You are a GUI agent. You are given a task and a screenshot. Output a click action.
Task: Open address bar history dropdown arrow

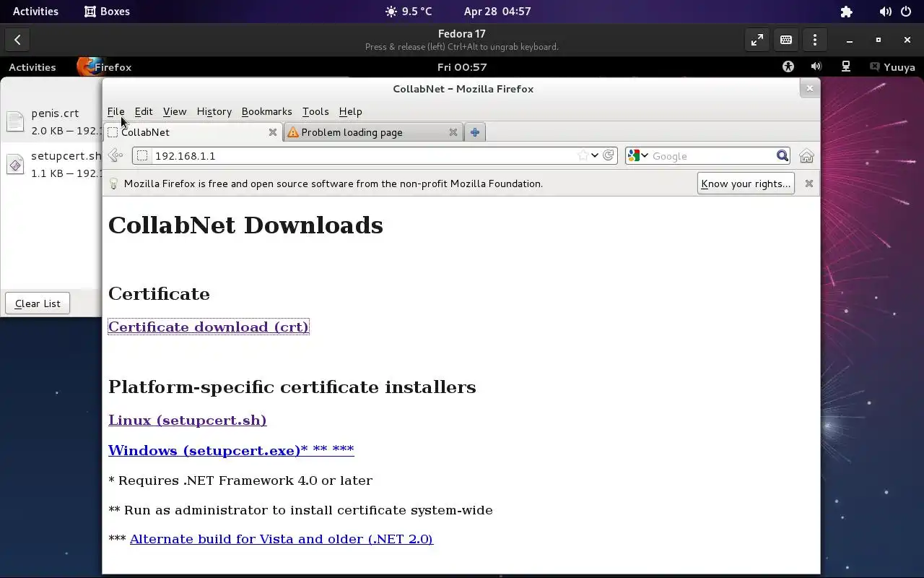click(x=595, y=155)
